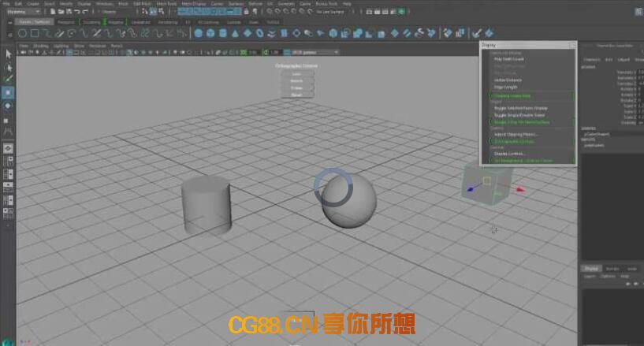Create a NURBS square from the shelf

[35, 34]
